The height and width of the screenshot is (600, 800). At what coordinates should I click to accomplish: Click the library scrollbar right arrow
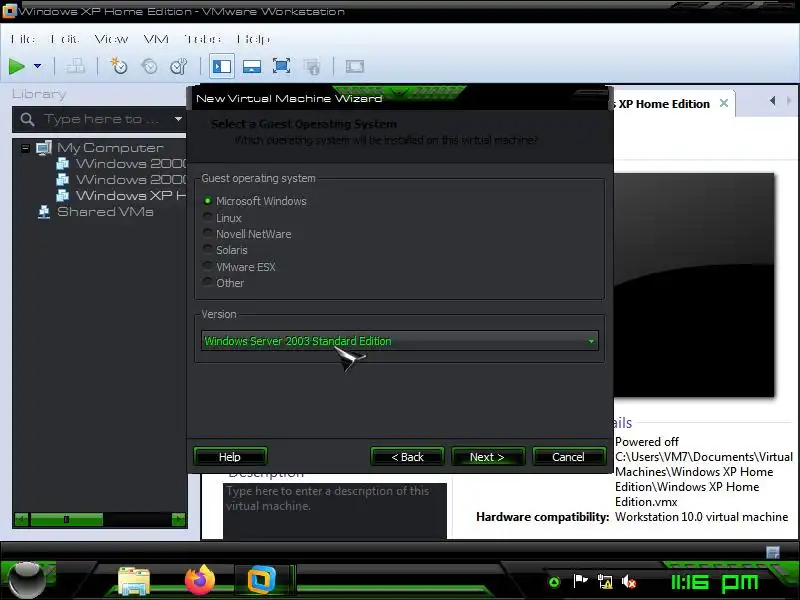point(179,520)
